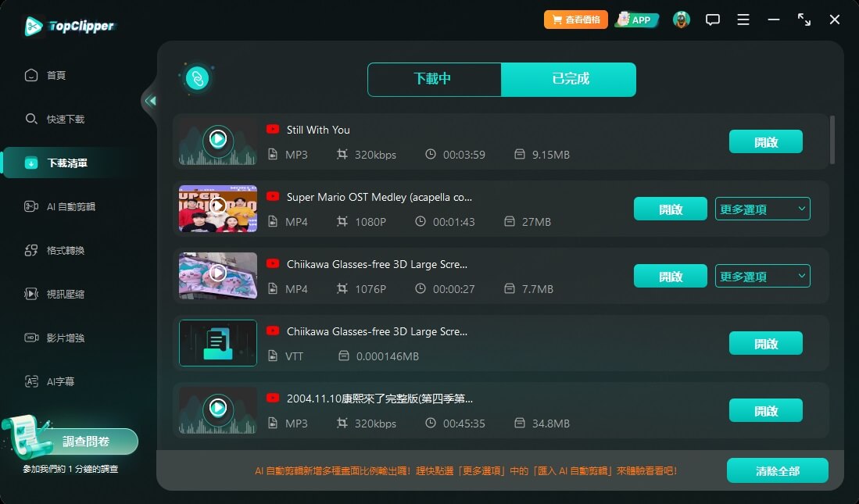Screen dimensions: 859x504
Task: Click the 清除全部 clear all button
Action: pyautogui.click(x=778, y=470)
